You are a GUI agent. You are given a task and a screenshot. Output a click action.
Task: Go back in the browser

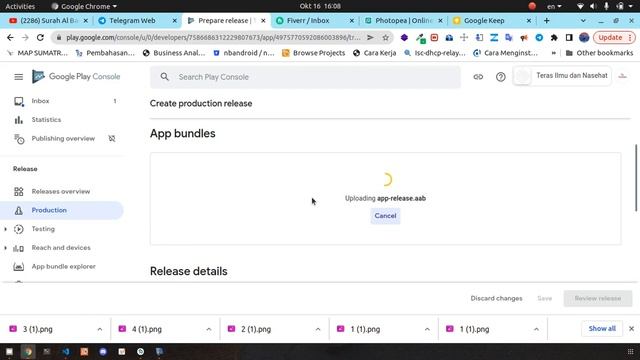tap(10, 38)
